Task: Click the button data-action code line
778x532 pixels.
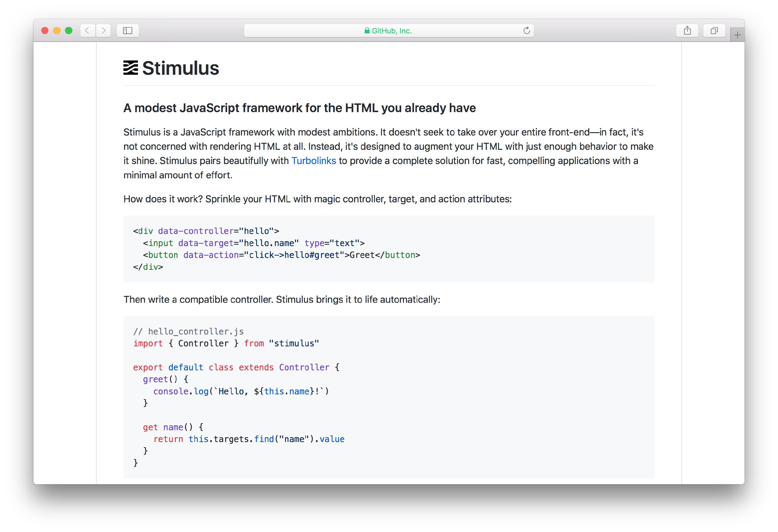Action: pyautogui.click(x=281, y=255)
